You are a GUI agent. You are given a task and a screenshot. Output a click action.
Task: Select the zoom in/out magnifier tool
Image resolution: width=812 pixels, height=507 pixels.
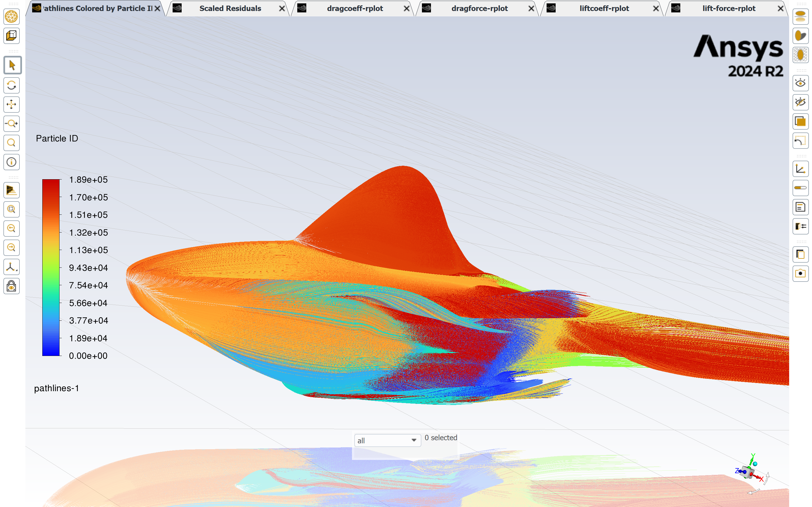point(11,123)
